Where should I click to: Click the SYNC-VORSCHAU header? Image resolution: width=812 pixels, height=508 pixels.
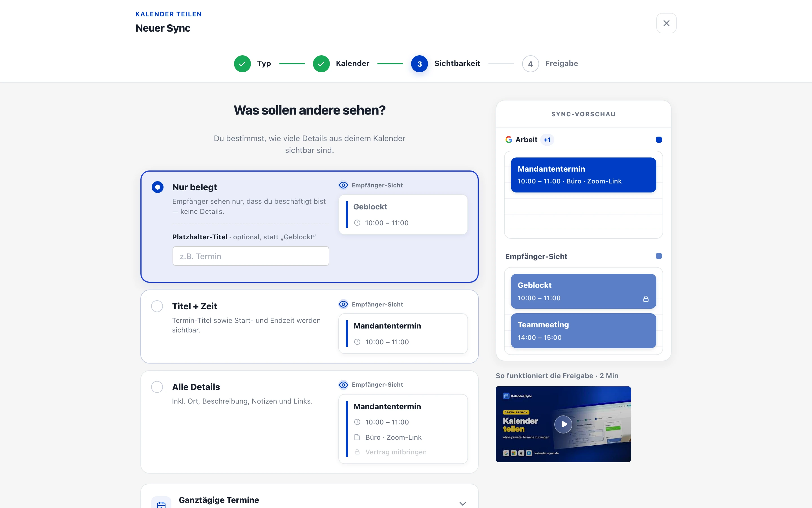point(583,114)
